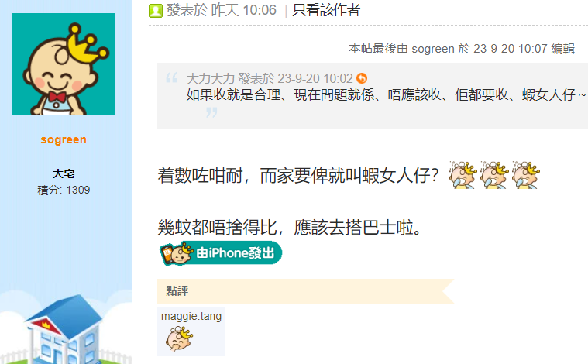Click the 大宅 user rank label
This screenshot has width=588, height=364.
coord(64,174)
